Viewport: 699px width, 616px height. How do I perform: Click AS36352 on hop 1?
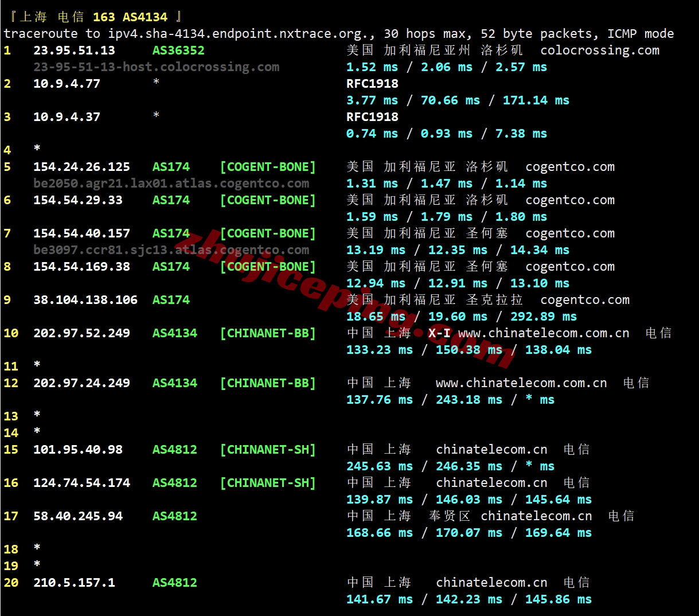point(178,50)
